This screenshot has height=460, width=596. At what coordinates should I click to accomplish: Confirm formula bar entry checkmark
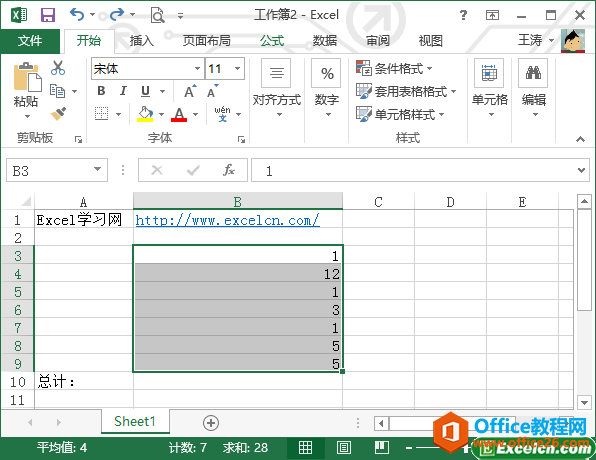[193, 170]
